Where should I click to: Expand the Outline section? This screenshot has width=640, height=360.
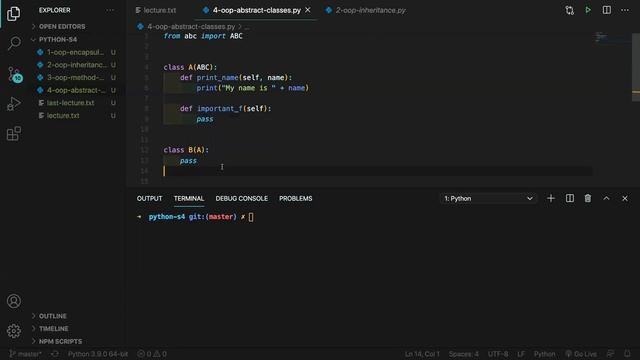click(53, 316)
